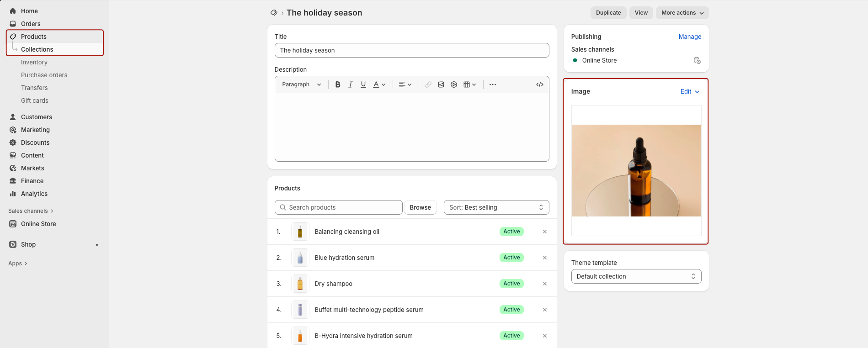Remove Dry shampoo from collection
This screenshot has height=348, width=868.
tap(545, 284)
